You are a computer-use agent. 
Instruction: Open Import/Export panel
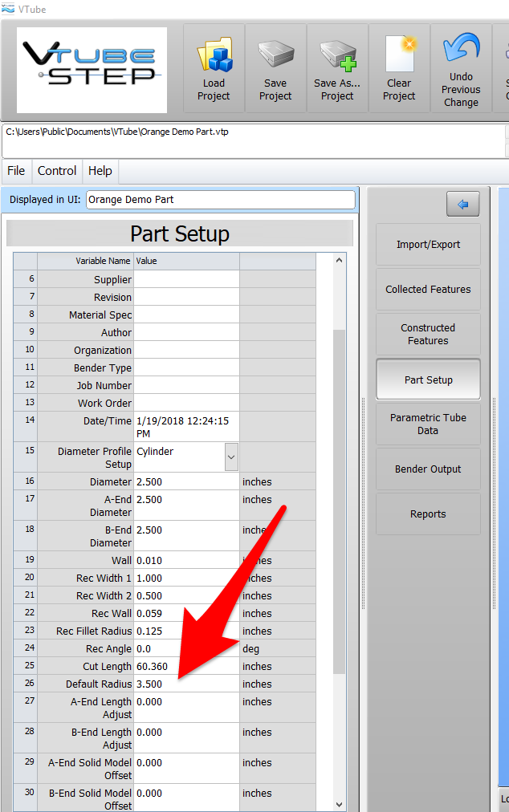[428, 245]
